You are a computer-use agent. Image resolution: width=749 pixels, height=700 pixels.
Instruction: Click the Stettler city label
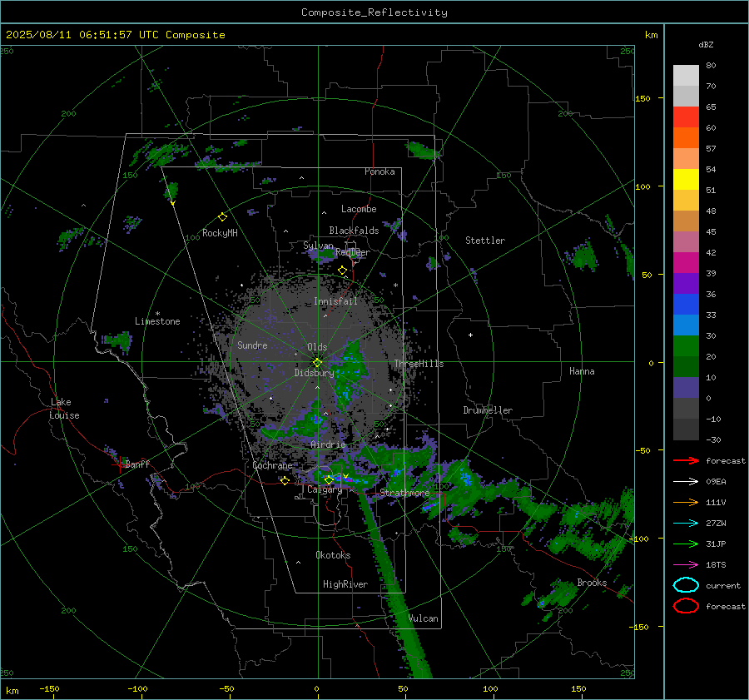tap(485, 241)
